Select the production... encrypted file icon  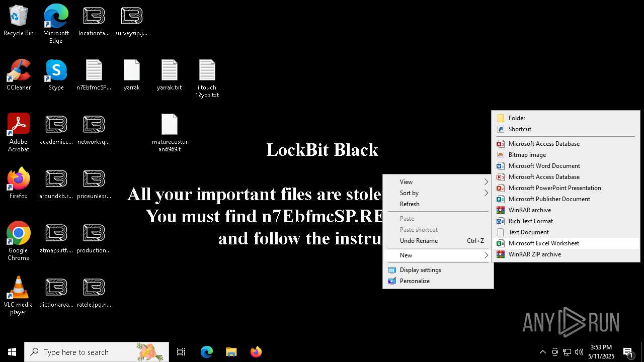tap(94, 238)
